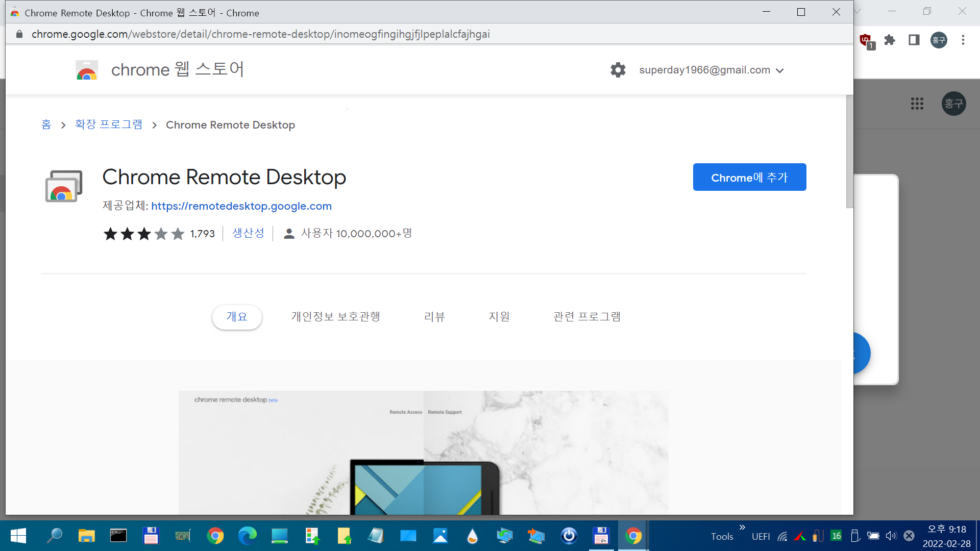This screenshot has width=980, height=551.
Task: Click the Chrome Remote Desktop screenshot preview
Action: [x=423, y=453]
